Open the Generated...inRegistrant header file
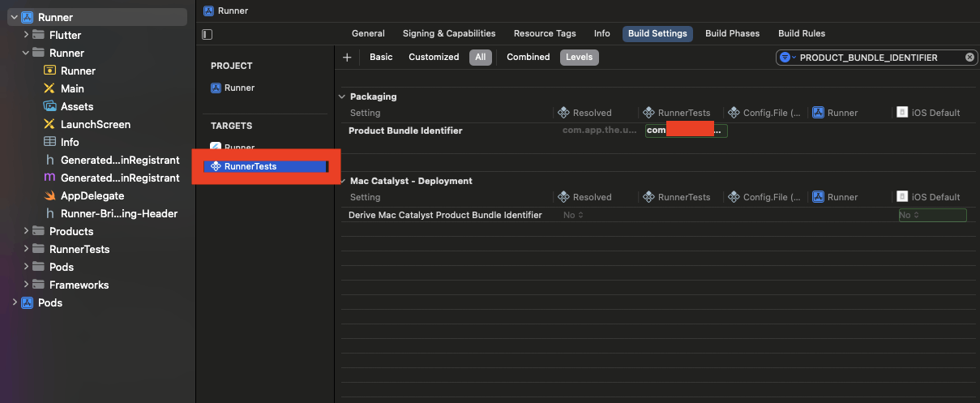The height and width of the screenshot is (403, 980). pos(120,160)
